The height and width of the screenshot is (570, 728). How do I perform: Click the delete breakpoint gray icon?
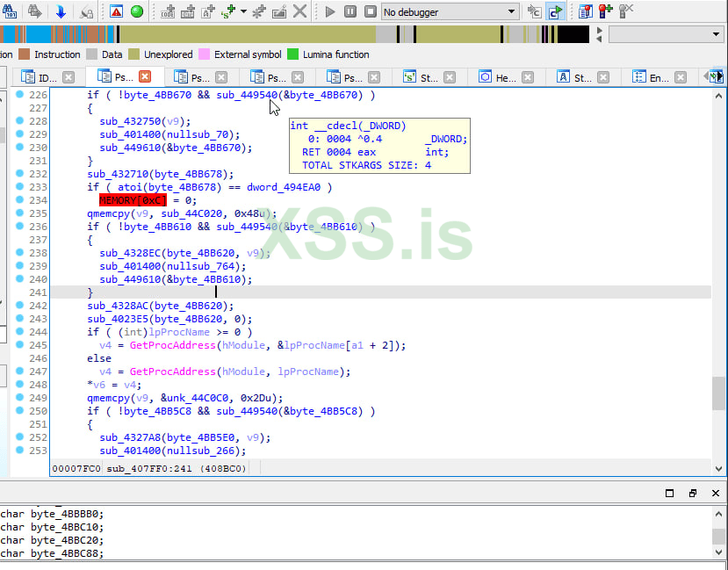(x=626, y=11)
